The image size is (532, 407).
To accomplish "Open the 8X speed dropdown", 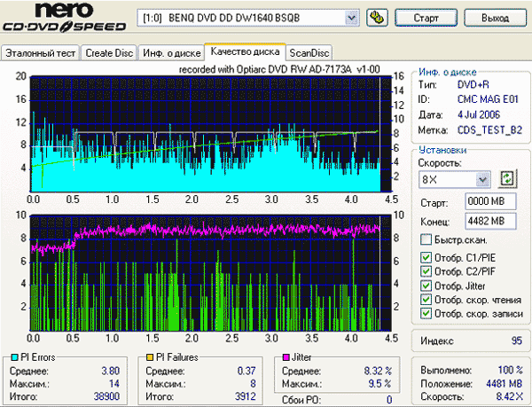I will (x=482, y=179).
